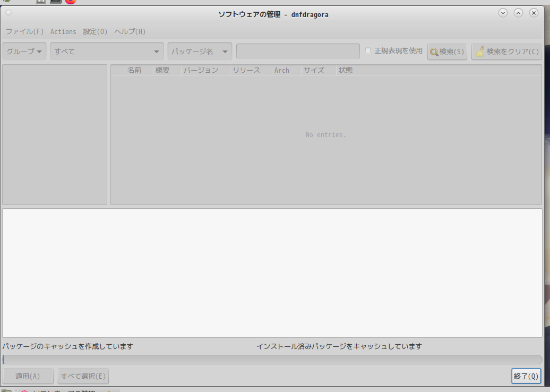Screen dimensions: 550x392
Task: Open the ヘルプ(H) menu
Action: [129, 31]
